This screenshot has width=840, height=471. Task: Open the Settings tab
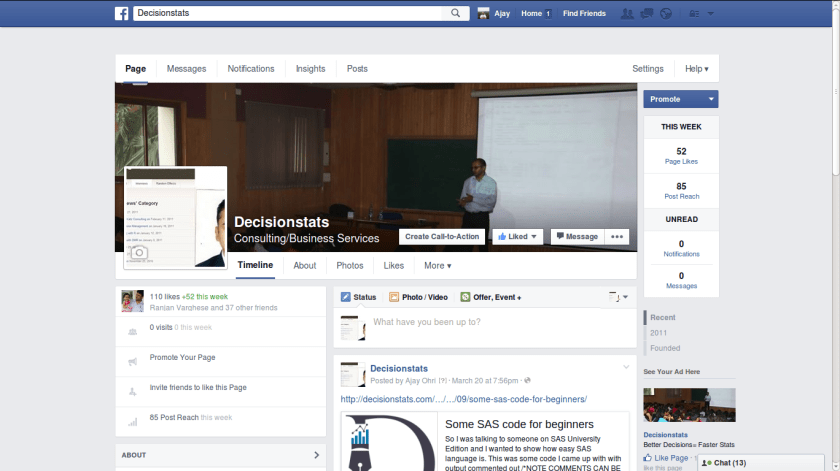click(648, 69)
